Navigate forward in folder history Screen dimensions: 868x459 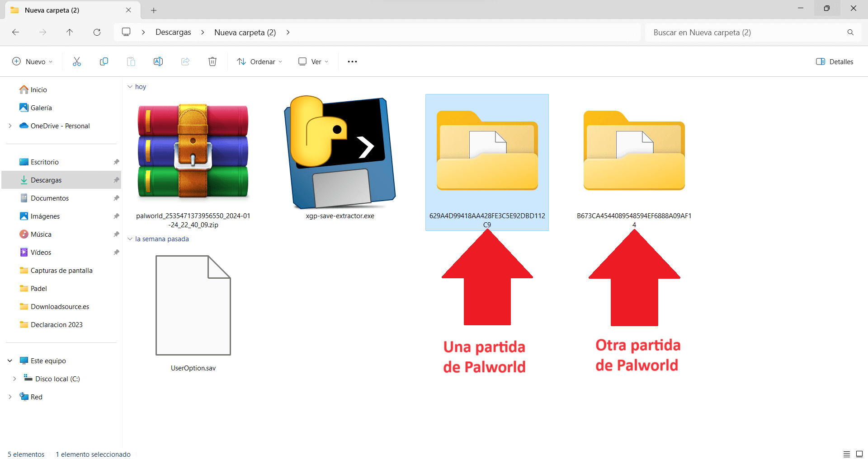point(42,32)
